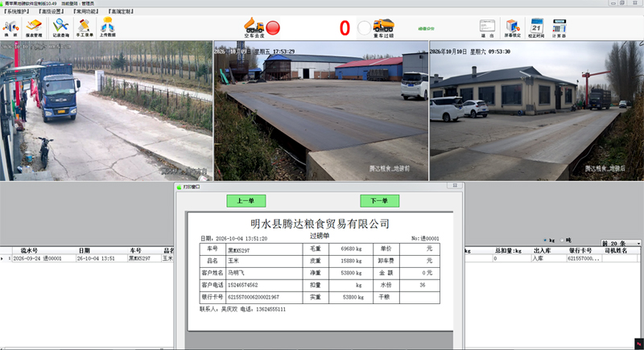Click the 实重 53800 kg value
Viewport: 644px width, 350px height.
click(353, 297)
